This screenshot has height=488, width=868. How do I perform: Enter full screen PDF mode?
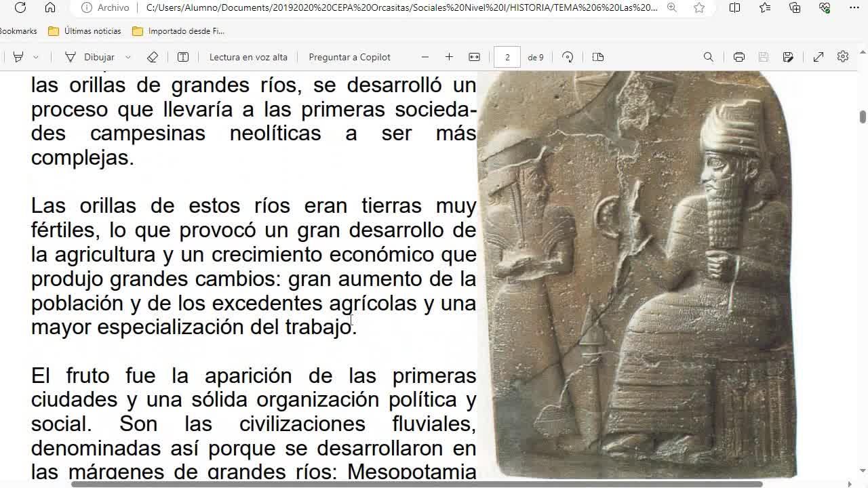pyautogui.click(x=818, y=57)
